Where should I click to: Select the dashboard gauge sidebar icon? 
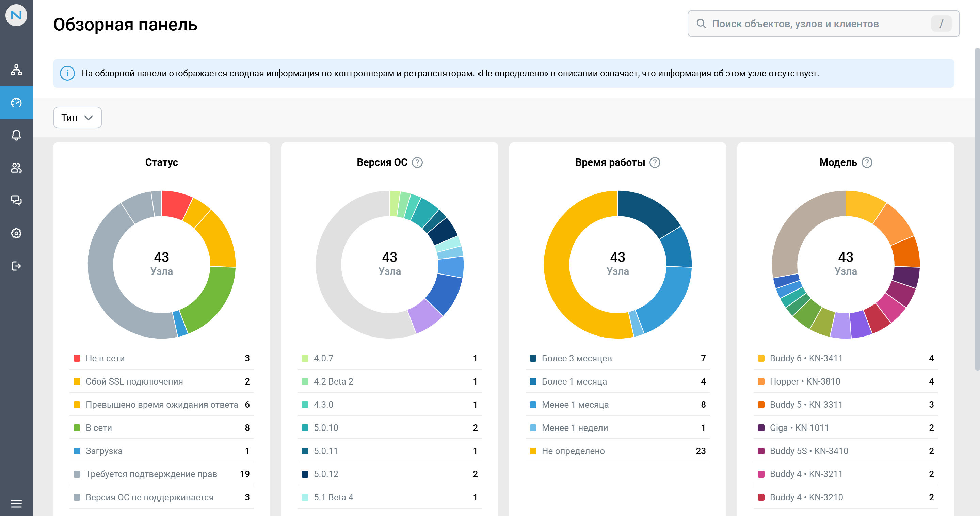pos(16,103)
